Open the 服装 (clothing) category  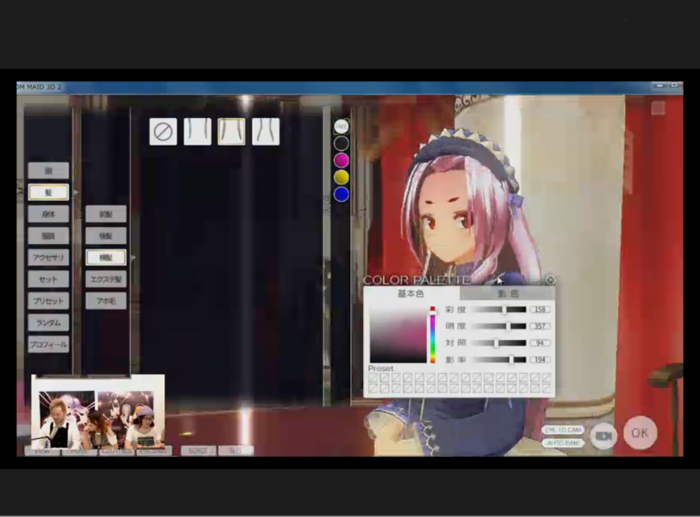point(48,236)
